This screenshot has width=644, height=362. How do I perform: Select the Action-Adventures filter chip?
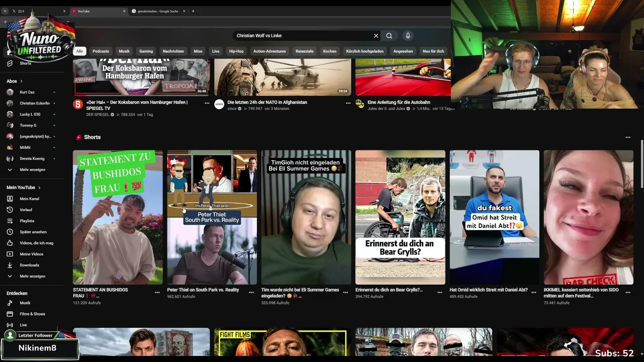(x=270, y=51)
